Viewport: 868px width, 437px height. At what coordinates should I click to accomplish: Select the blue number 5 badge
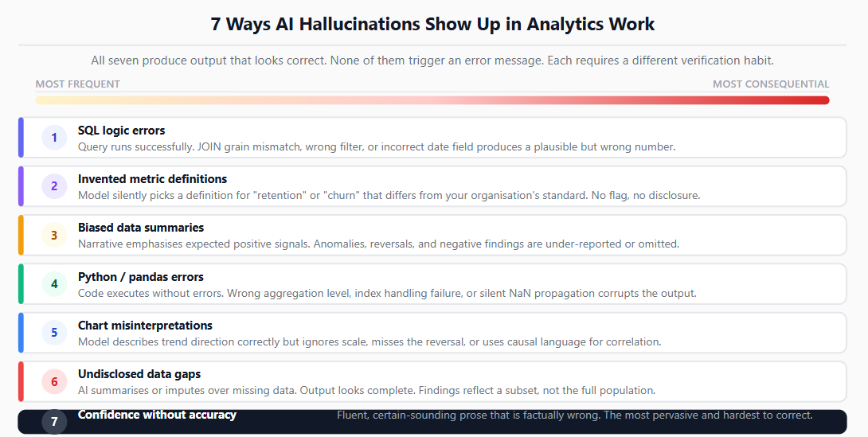coord(54,333)
